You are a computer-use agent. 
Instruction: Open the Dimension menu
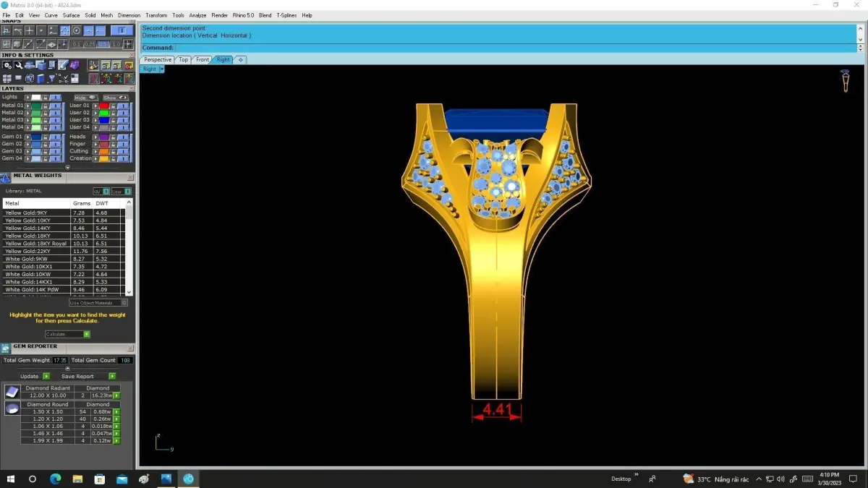pos(129,15)
